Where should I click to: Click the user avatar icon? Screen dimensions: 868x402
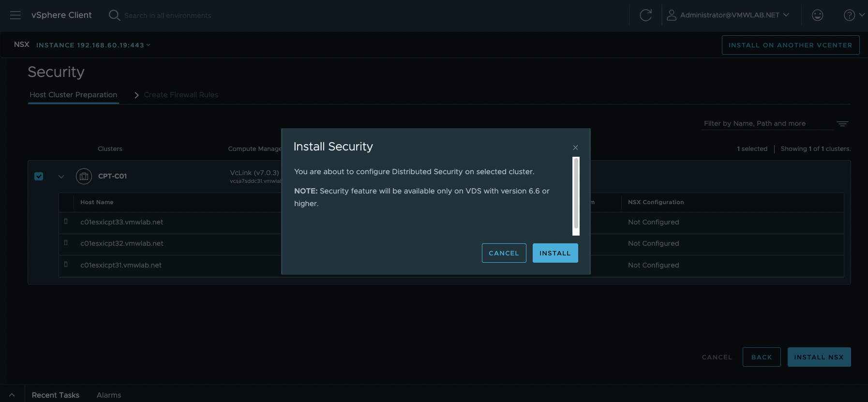672,15
